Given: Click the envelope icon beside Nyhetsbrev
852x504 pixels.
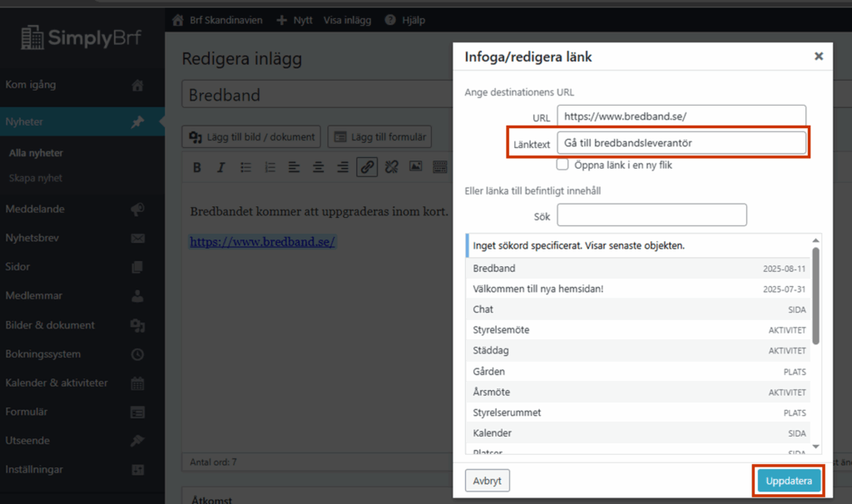Looking at the screenshot, I should pyautogui.click(x=137, y=239).
